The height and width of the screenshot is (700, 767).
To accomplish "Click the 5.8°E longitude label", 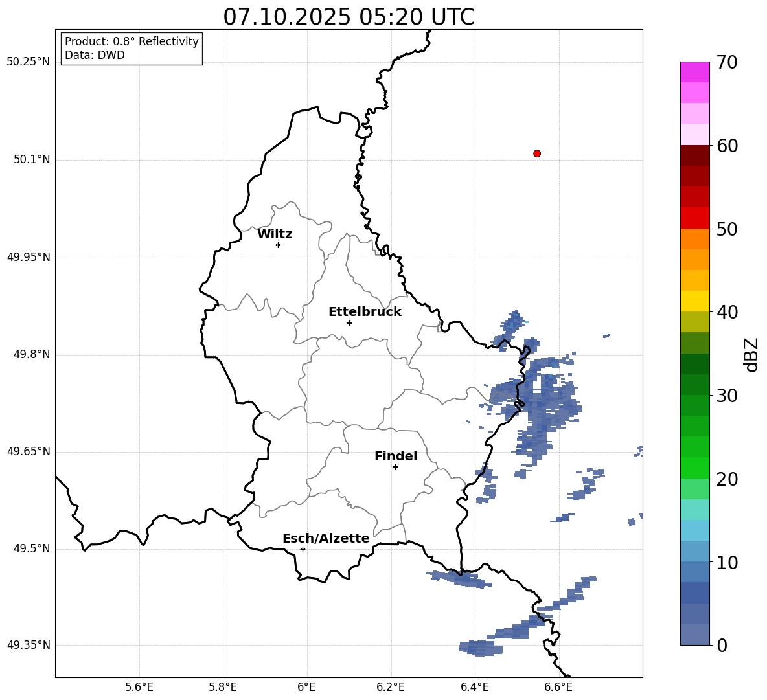I will (x=223, y=687).
